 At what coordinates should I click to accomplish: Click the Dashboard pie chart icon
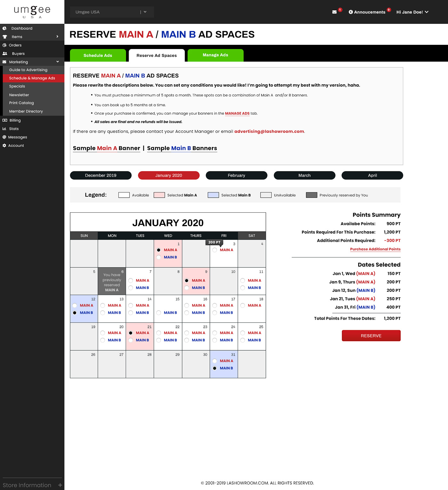click(x=4, y=28)
